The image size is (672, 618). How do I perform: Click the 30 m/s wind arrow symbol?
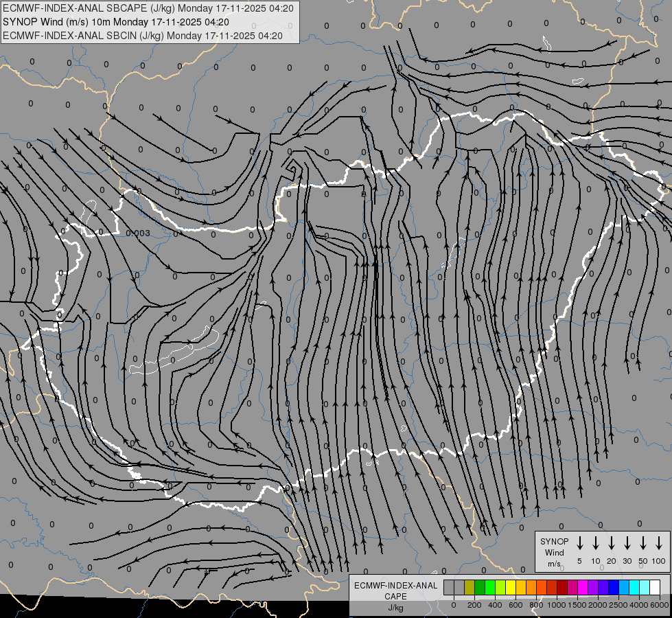tap(627, 542)
